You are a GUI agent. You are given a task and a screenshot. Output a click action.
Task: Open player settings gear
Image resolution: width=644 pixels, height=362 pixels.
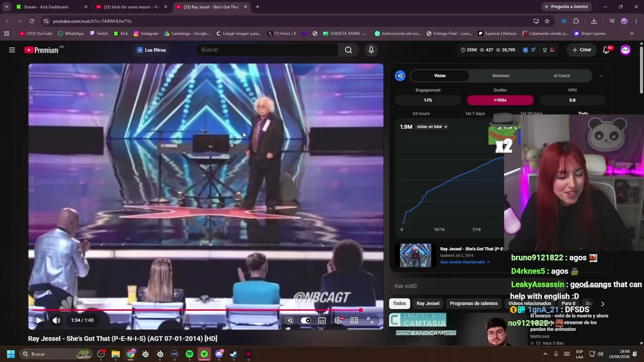click(338, 320)
